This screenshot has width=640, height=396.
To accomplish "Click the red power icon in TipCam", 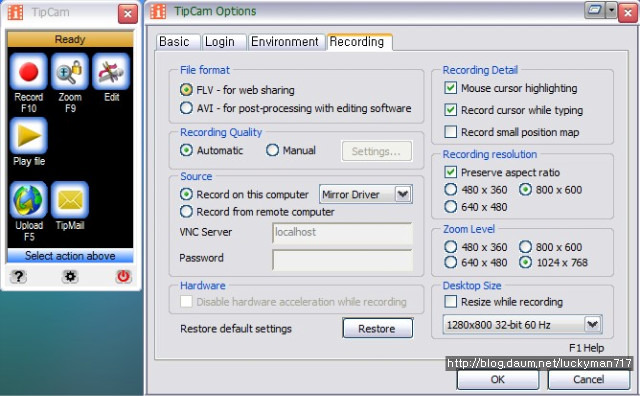I will 123,276.
